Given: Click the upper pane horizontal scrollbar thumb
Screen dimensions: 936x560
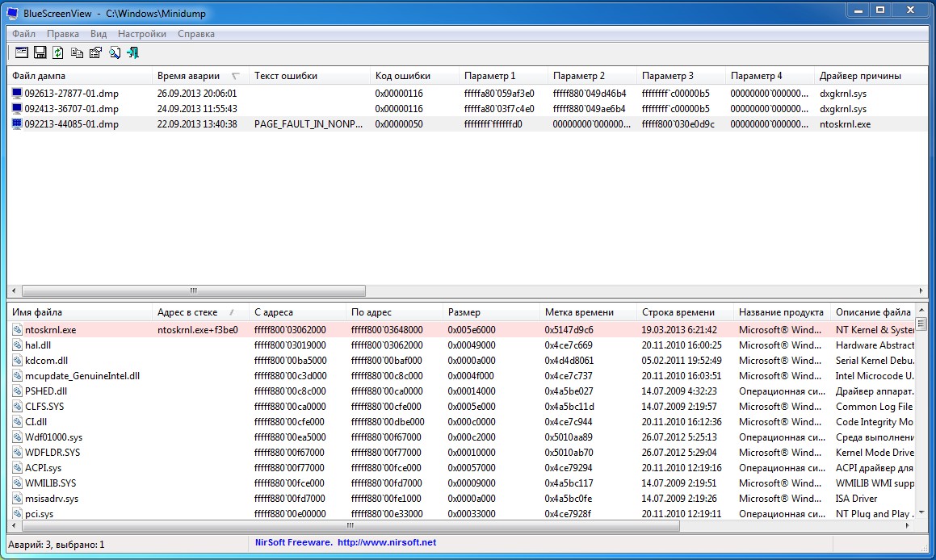Looking at the screenshot, I should pyautogui.click(x=193, y=291).
